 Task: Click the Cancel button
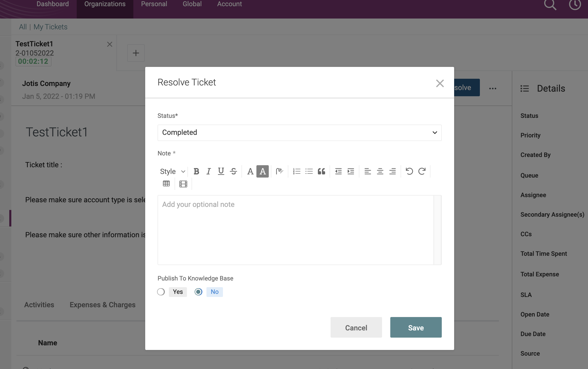pos(356,327)
